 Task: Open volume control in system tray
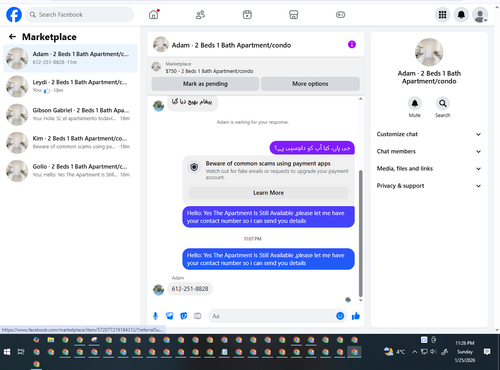(x=433, y=352)
